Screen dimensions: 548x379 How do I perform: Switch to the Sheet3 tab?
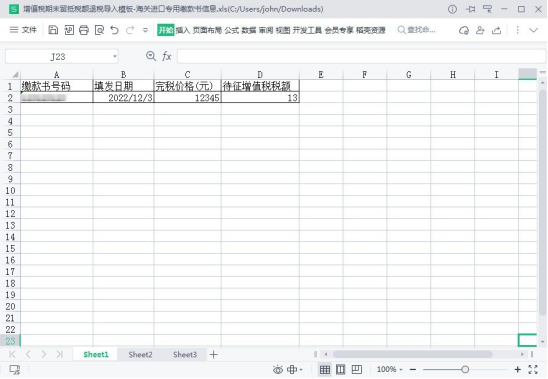[x=185, y=355]
